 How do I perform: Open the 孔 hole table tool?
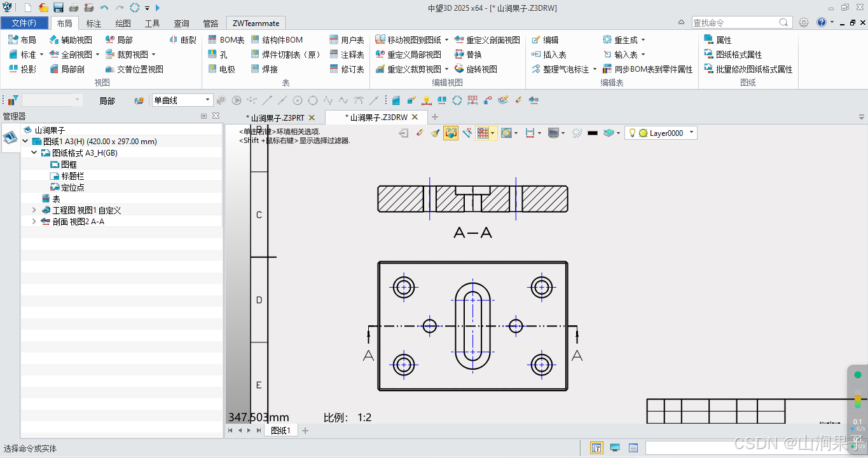pos(217,55)
